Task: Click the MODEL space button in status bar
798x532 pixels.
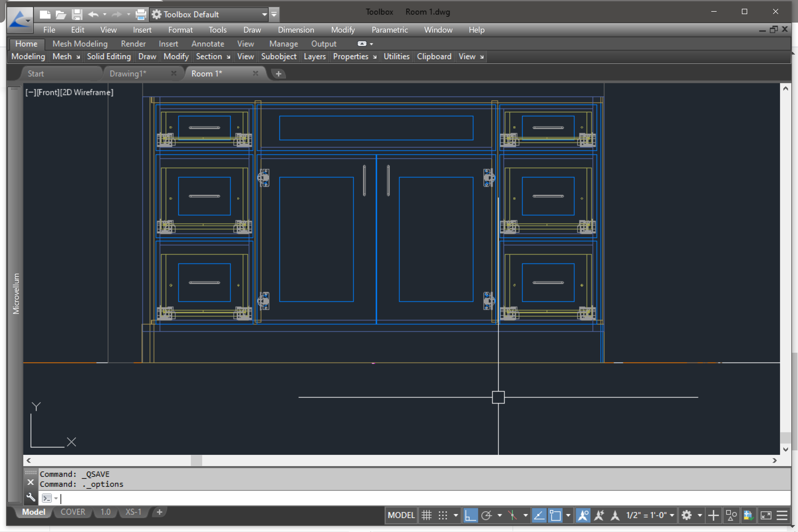Action: tap(401, 516)
